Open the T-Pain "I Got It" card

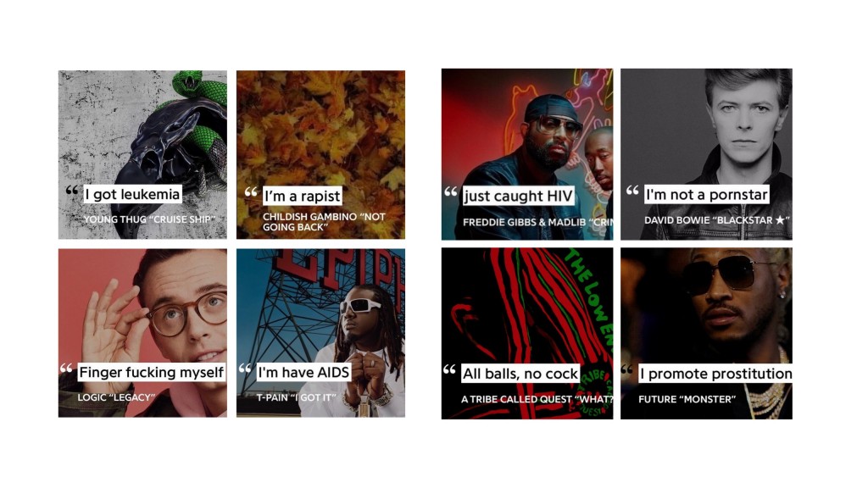tap(320, 332)
